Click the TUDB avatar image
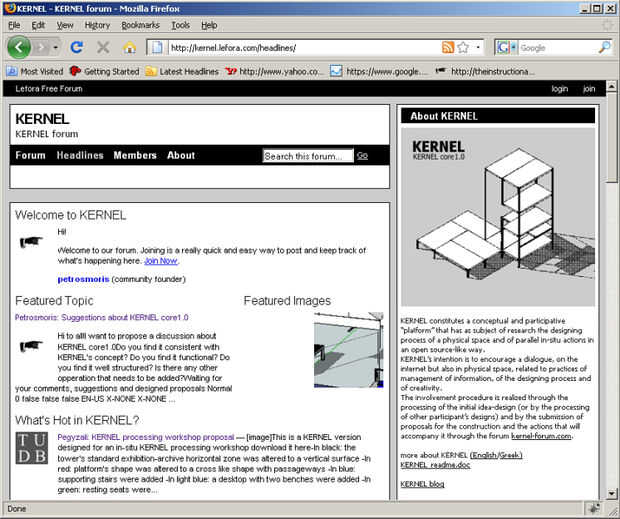 32,448
